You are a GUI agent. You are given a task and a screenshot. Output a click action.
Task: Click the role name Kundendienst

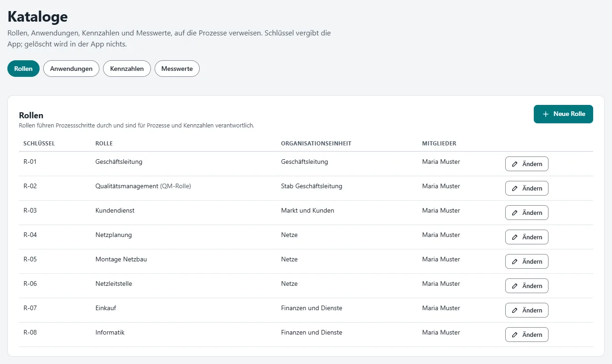pyautogui.click(x=115, y=210)
